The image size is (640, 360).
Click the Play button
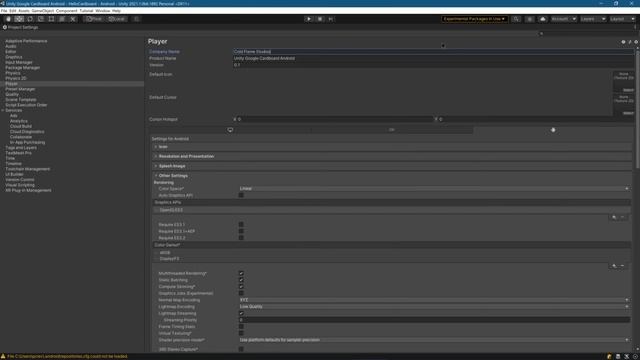click(x=309, y=19)
